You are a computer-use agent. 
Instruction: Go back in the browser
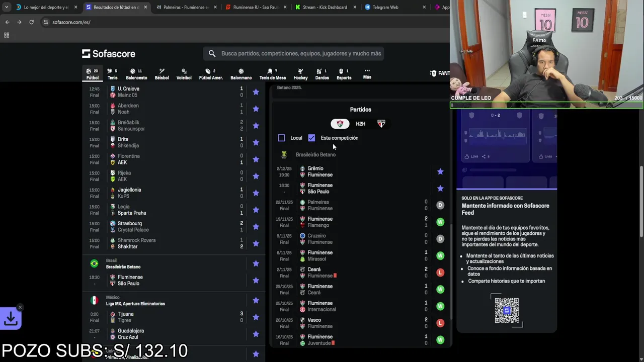click(x=7, y=22)
